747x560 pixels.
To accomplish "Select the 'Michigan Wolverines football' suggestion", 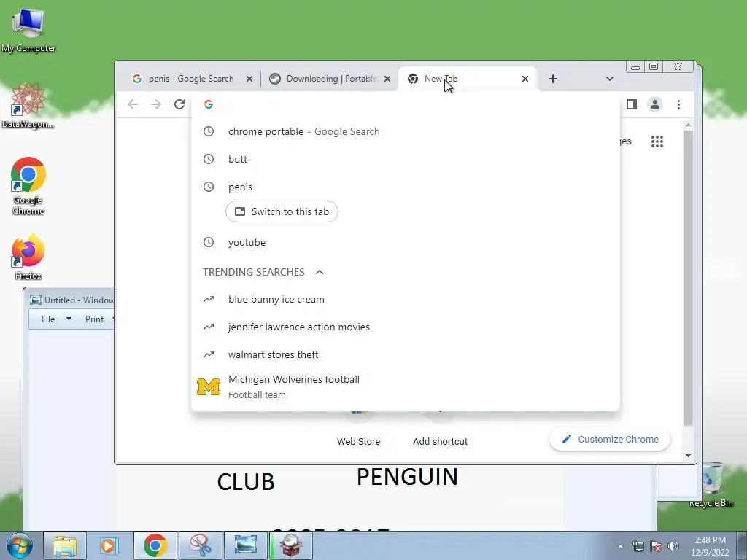I will tap(405, 386).
